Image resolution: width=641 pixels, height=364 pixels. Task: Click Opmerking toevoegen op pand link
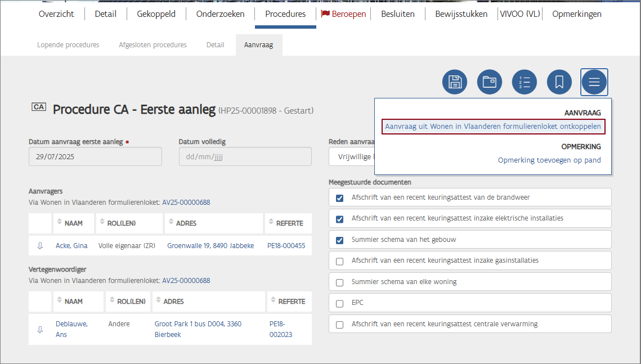click(549, 160)
